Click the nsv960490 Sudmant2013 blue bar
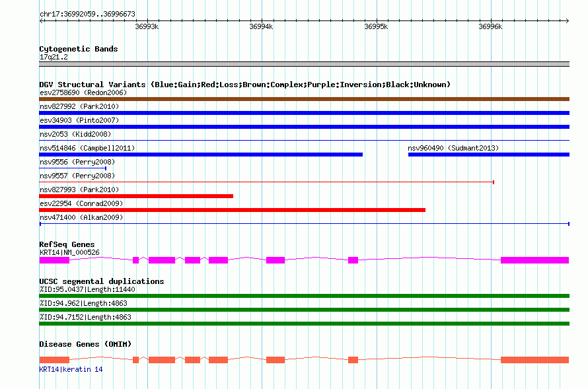The width and height of the screenshot is (588, 389). coord(489,155)
